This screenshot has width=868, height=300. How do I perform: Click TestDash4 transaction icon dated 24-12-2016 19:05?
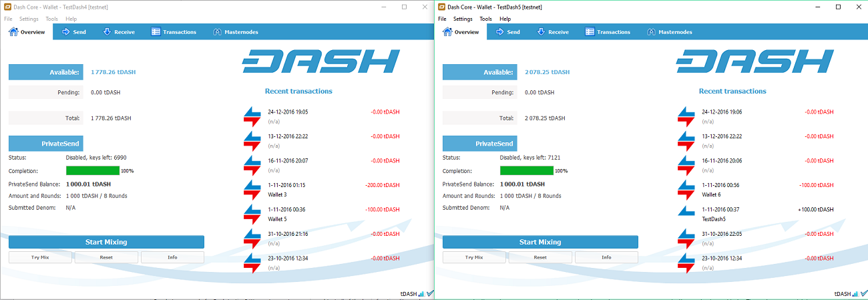click(252, 117)
